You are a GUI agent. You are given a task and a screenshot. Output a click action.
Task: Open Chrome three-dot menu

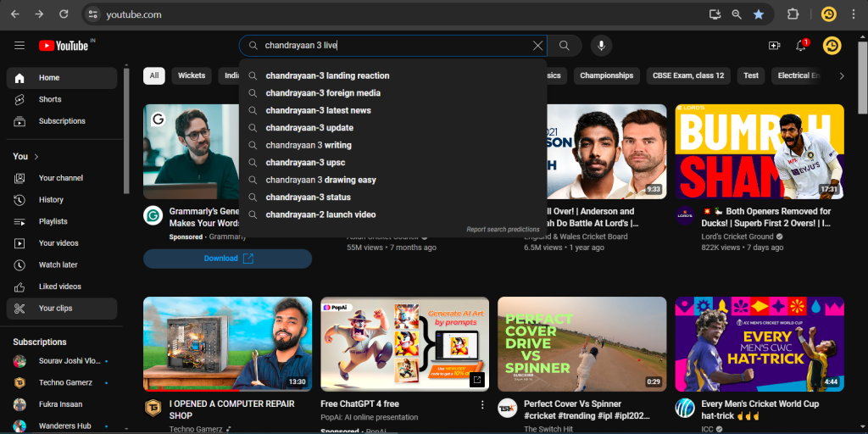point(854,14)
